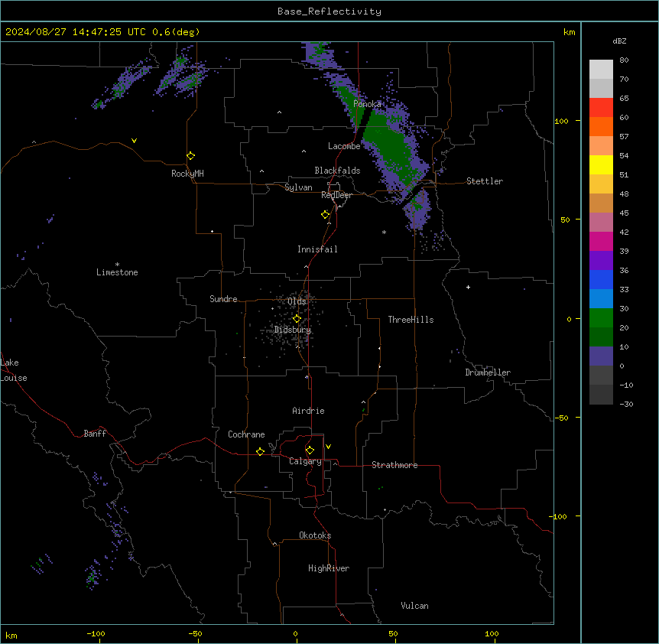Pick the light gray 80 dBZ swatch
Image resolution: width=659 pixels, height=644 pixels.
pyautogui.click(x=601, y=70)
